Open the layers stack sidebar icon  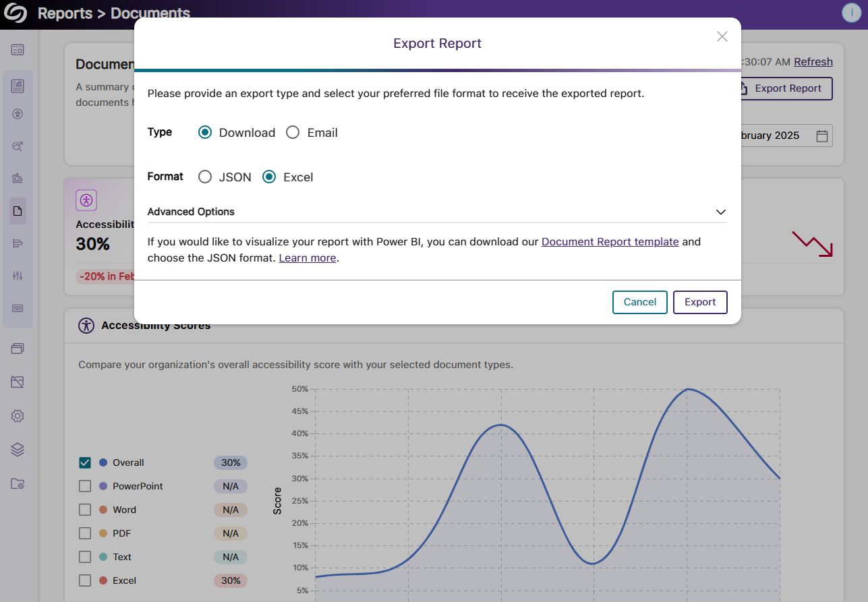pos(18,450)
